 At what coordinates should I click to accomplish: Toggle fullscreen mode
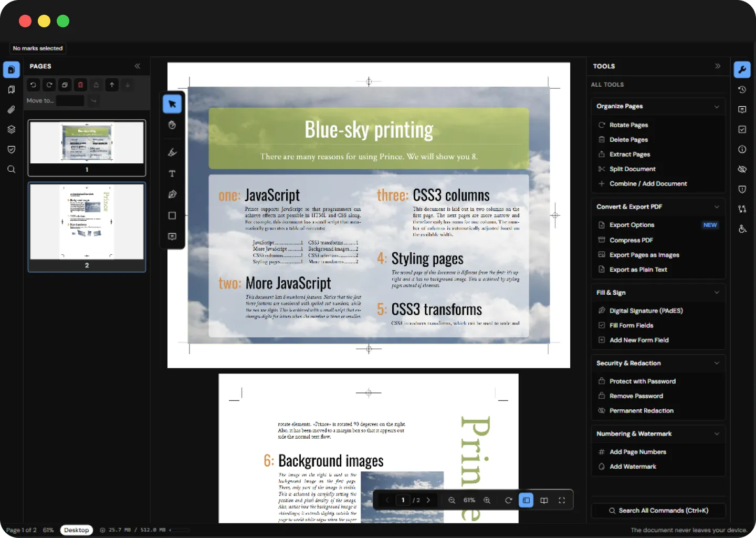tap(562, 500)
